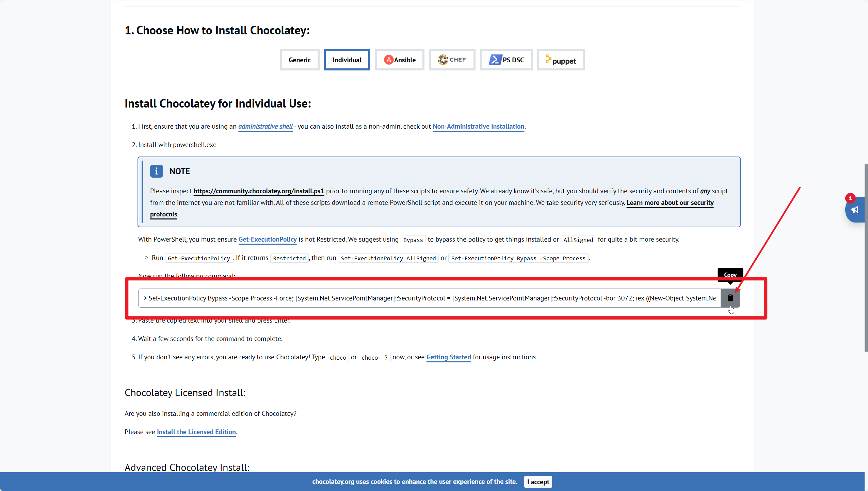
Task: Click the copy clipboard icon button
Action: [730, 298]
